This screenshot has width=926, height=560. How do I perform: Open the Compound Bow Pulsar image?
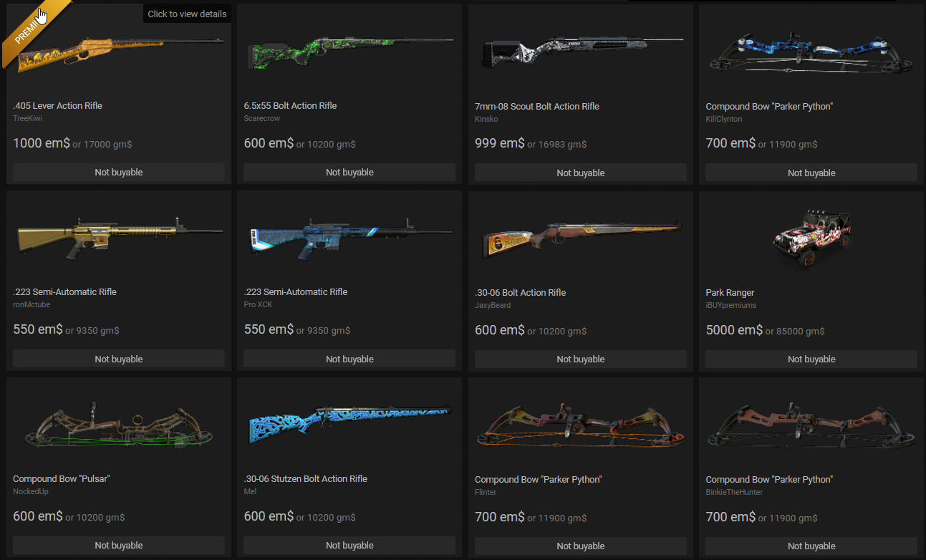119,428
